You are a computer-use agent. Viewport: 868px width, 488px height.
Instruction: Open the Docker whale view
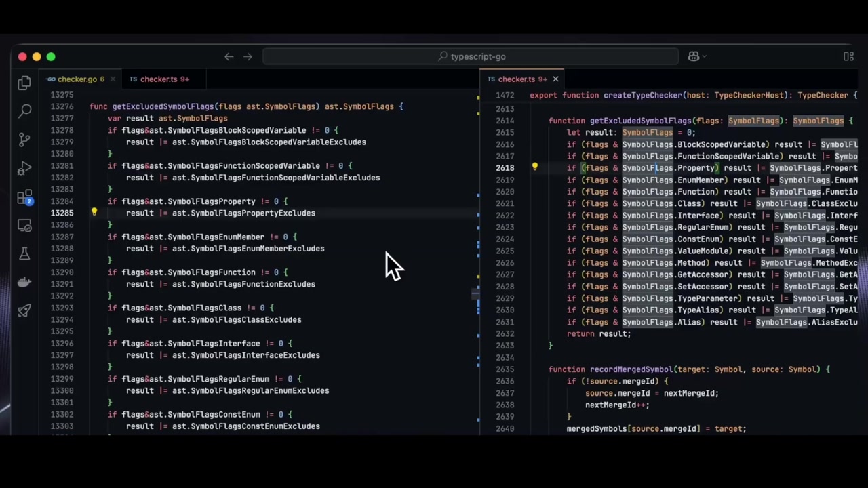point(24,283)
